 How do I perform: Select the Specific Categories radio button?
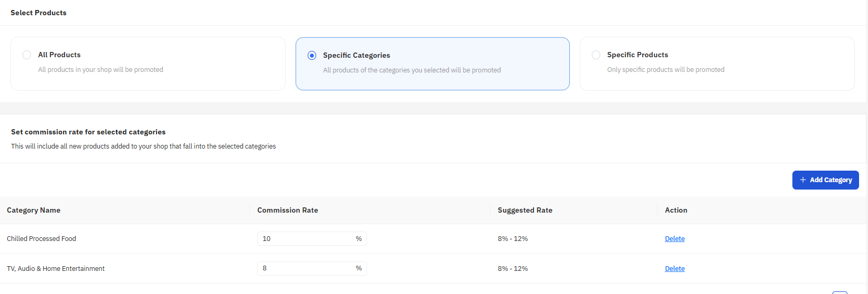pos(312,56)
